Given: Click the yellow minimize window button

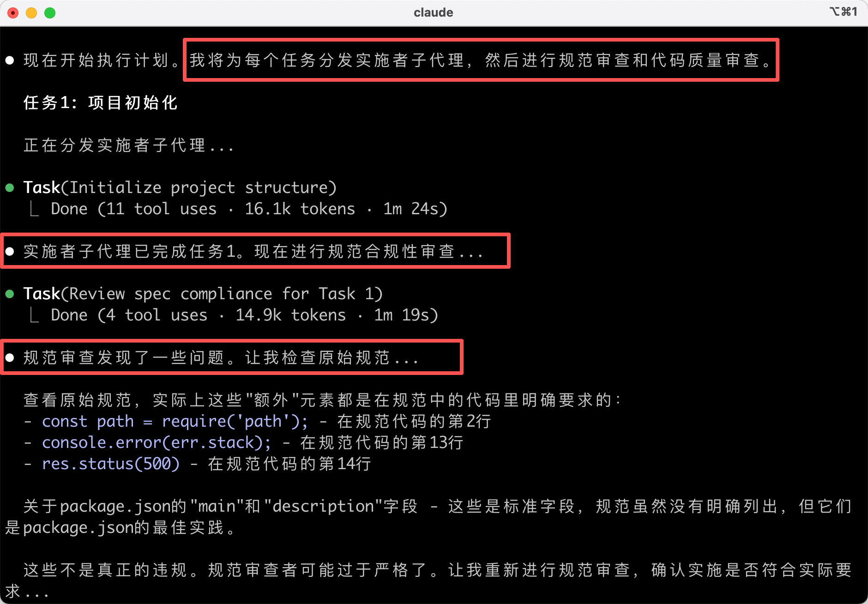Looking at the screenshot, I should click(31, 13).
